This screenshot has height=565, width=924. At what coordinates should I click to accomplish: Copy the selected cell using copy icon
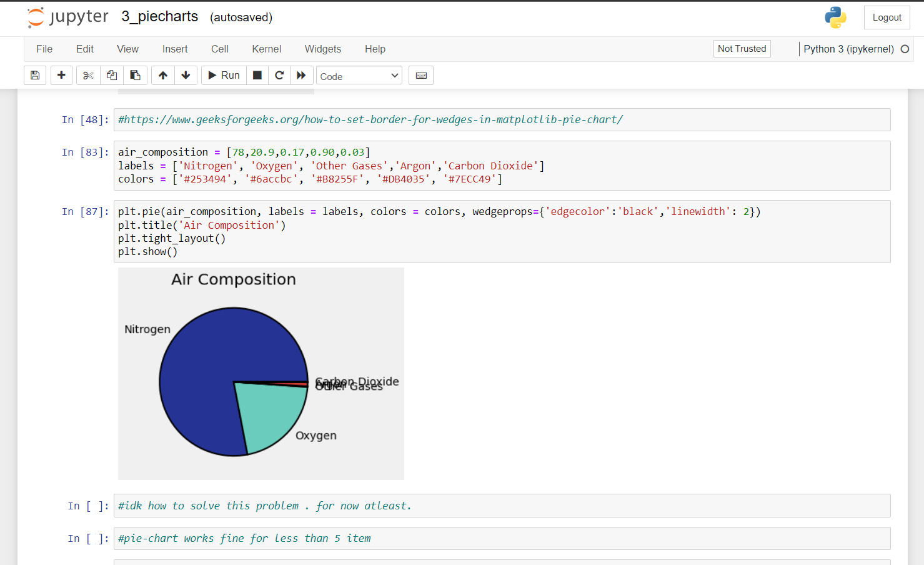112,75
